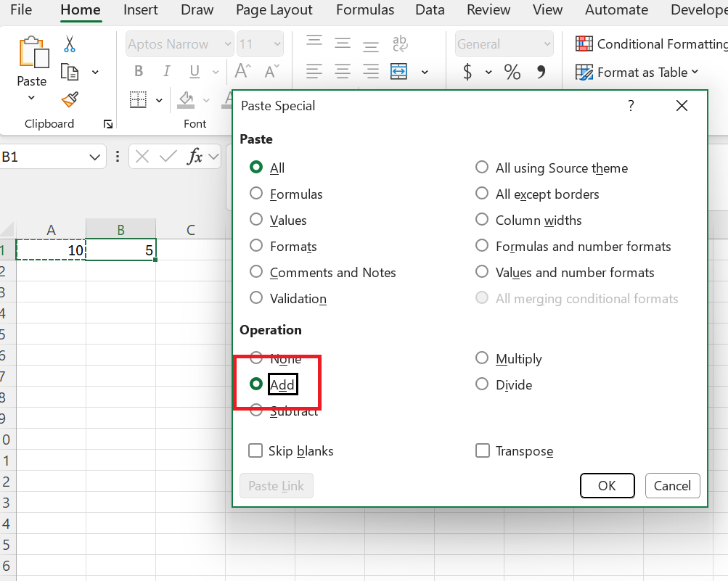Click the Conditional Formatting icon
The image size is (728, 581).
click(x=584, y=44)
